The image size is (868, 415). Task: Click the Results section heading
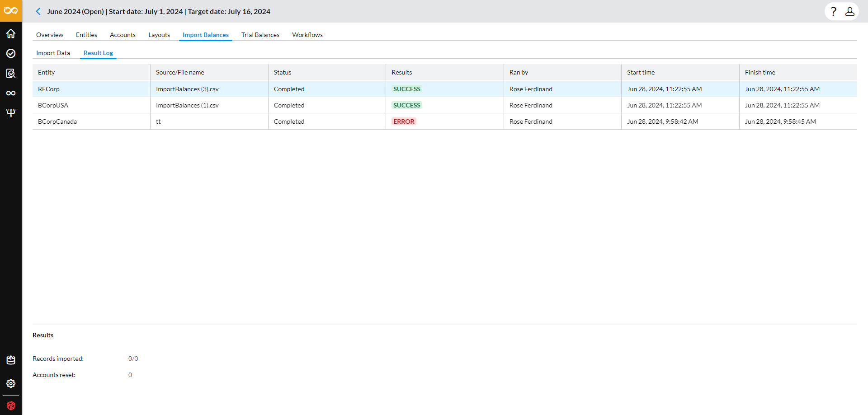coord(43,335)
